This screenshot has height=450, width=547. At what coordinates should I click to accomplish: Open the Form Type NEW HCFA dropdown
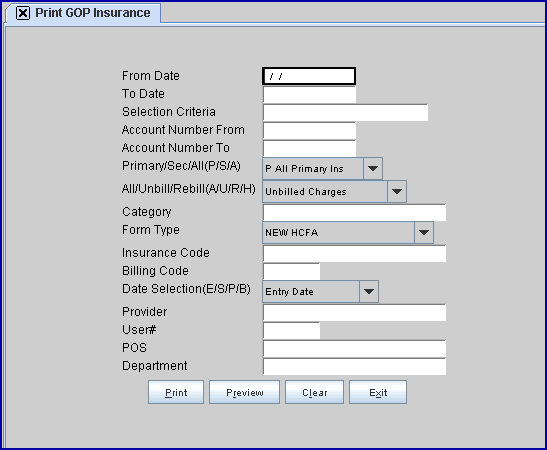click(x=424, y=232)
